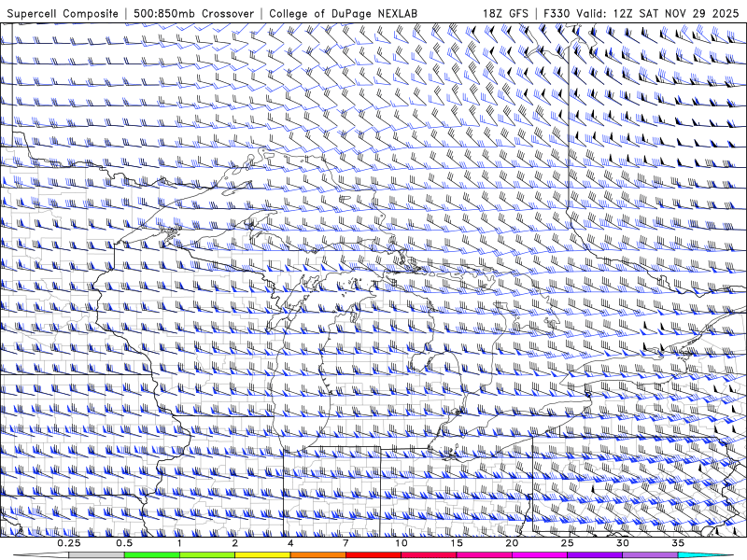
Task: Select the crimson 10–15 color bar segment
Action: 429,555
